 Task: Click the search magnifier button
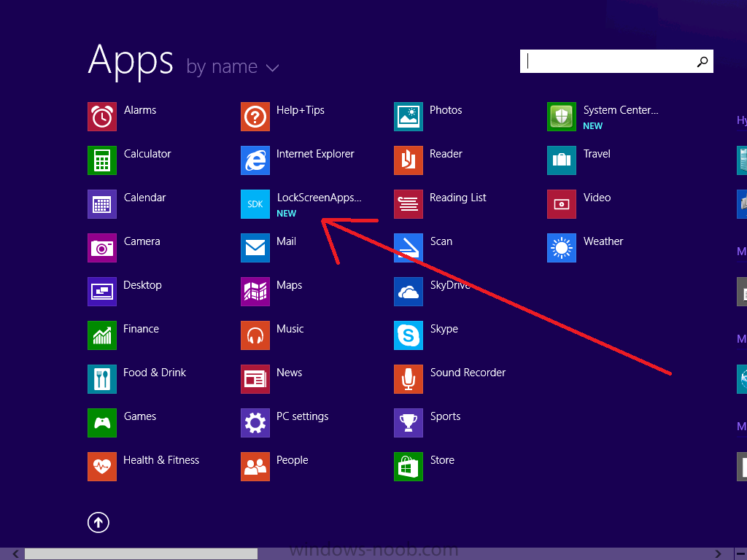(x=703, y=61)
